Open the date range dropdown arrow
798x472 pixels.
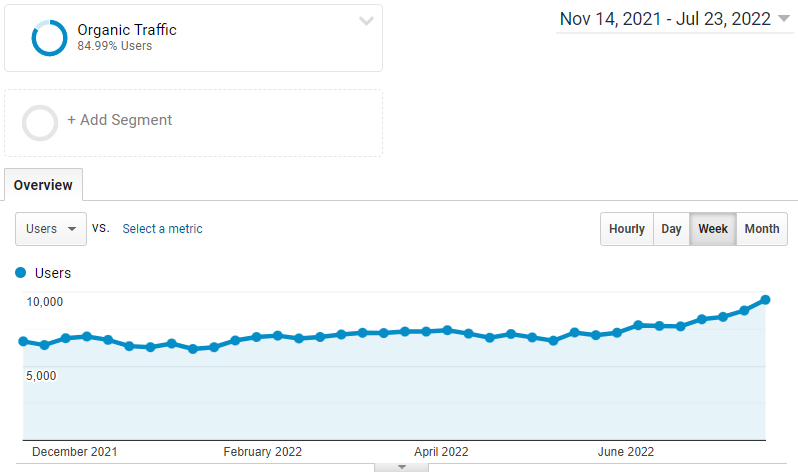click(783, 19)
